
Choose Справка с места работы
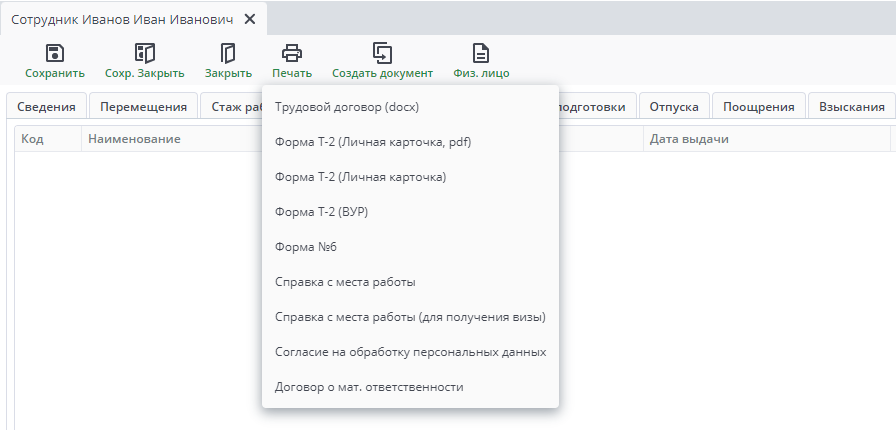coord(345,282)
